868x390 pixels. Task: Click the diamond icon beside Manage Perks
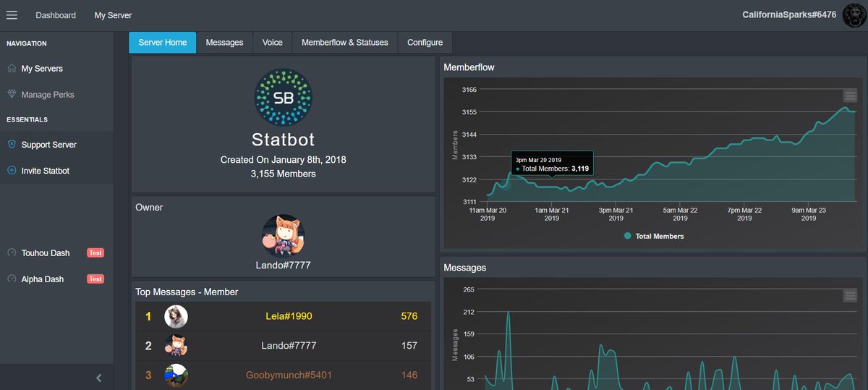11,94
